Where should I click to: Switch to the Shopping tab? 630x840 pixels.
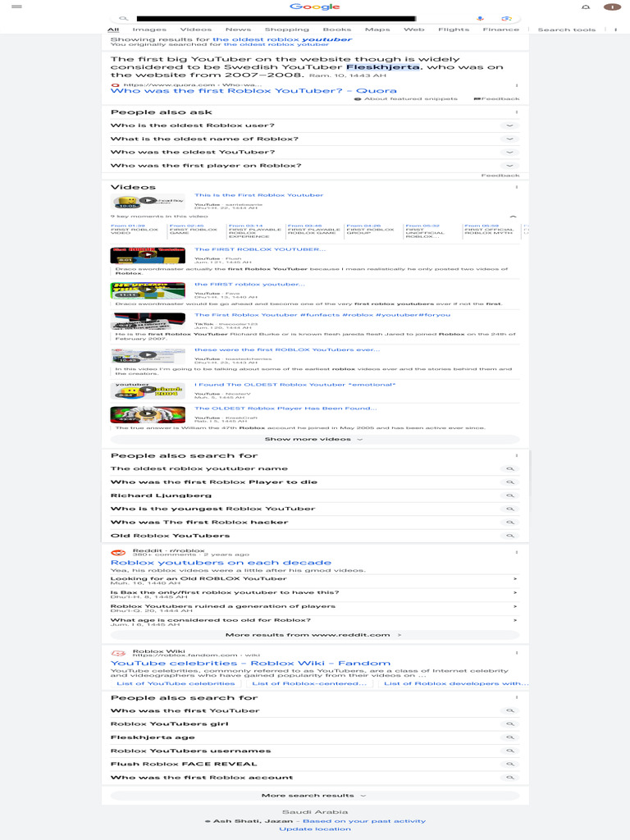[286, 30]
